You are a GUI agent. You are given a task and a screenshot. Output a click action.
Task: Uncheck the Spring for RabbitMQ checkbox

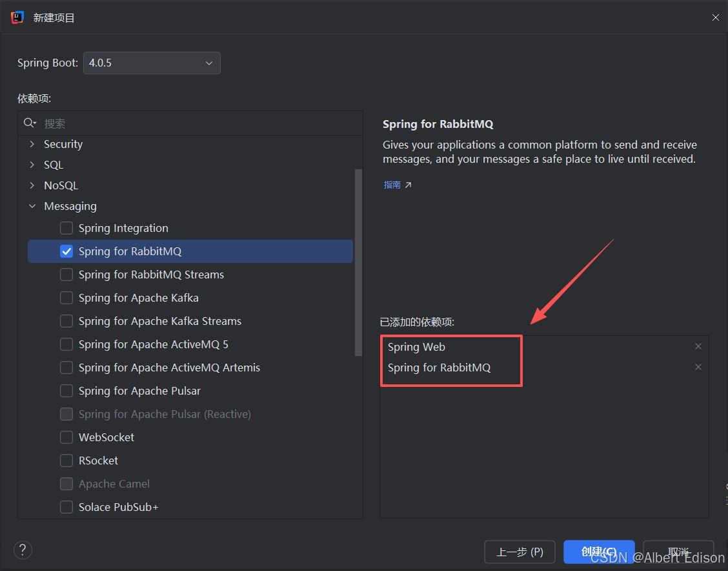click(66, 251)
